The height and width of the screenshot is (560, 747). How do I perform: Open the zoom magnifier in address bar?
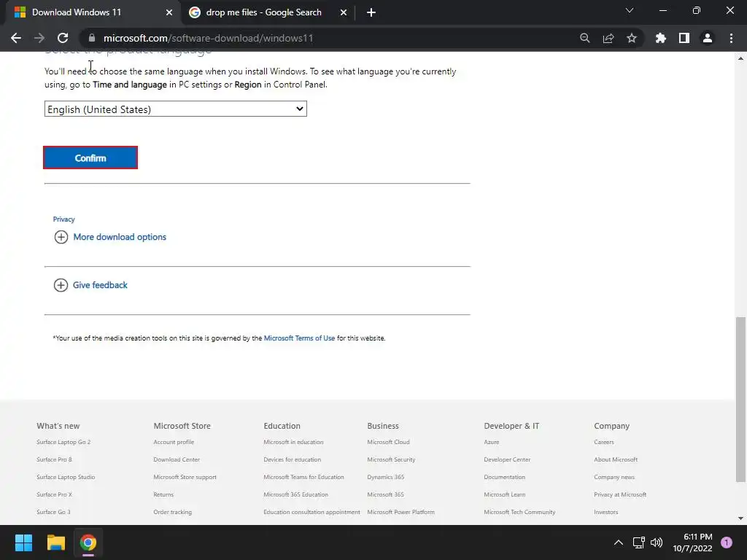(x=584, y=38)
